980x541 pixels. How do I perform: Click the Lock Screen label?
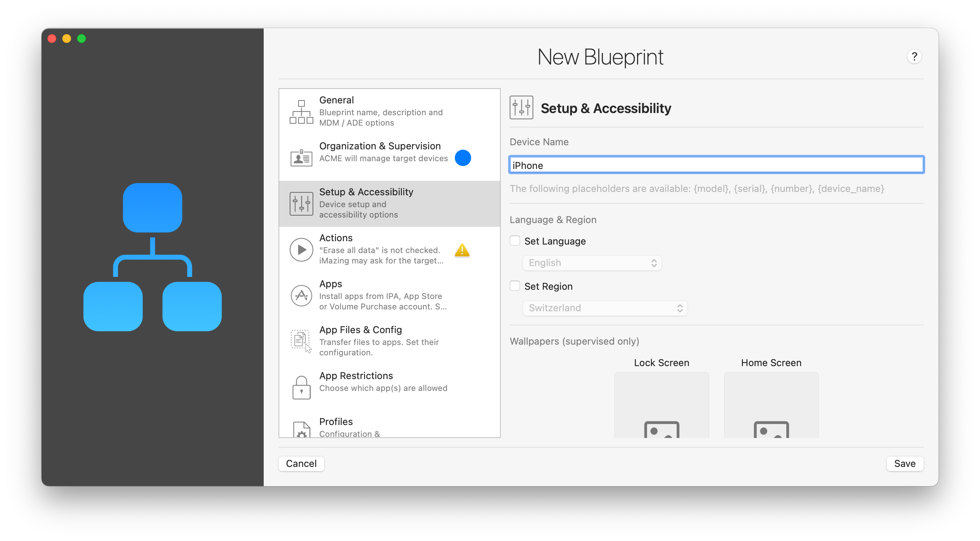point(661,363)
